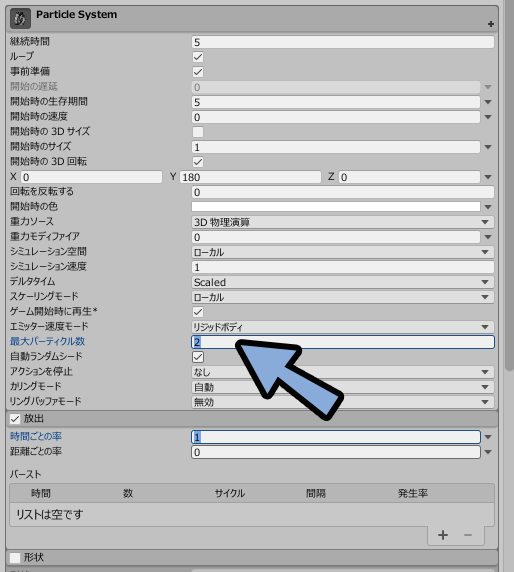514x572 pixels.
Task: Open the エミッター速度モード dropdown
Action: pyautogui.click(x=343, y=327)
